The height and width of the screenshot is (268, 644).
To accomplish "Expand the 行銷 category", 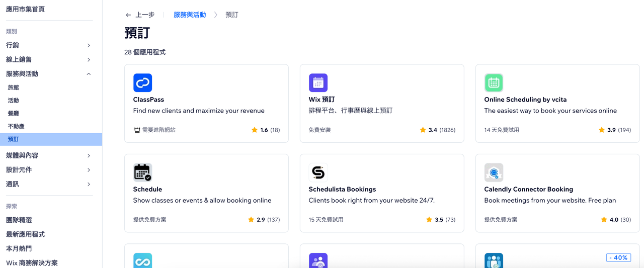I will [x=89, y=45].
